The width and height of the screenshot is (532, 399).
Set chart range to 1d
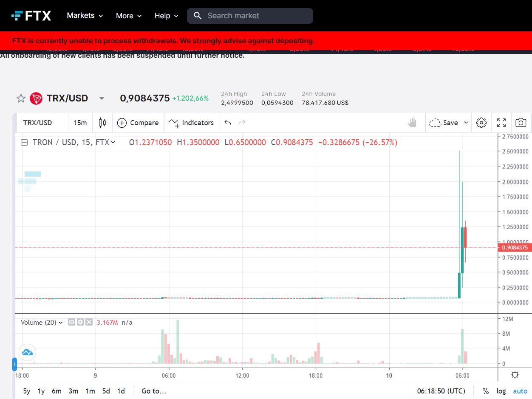tap(121, 391)
